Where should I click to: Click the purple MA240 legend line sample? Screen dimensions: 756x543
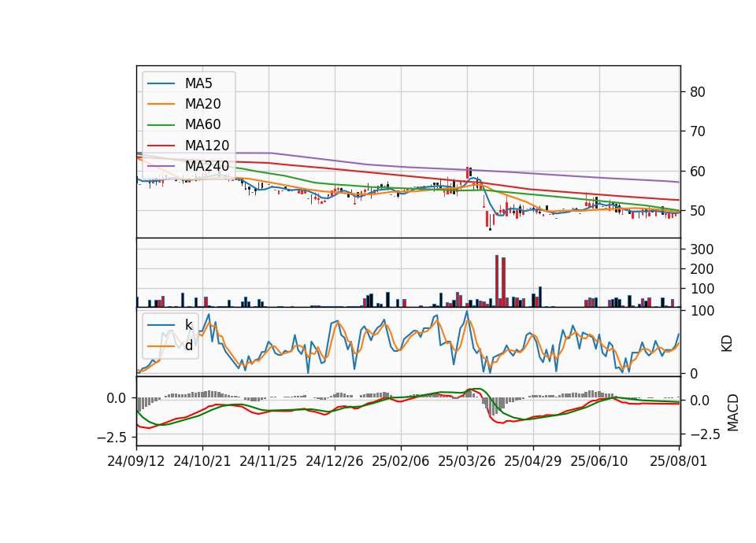(161, 166)
